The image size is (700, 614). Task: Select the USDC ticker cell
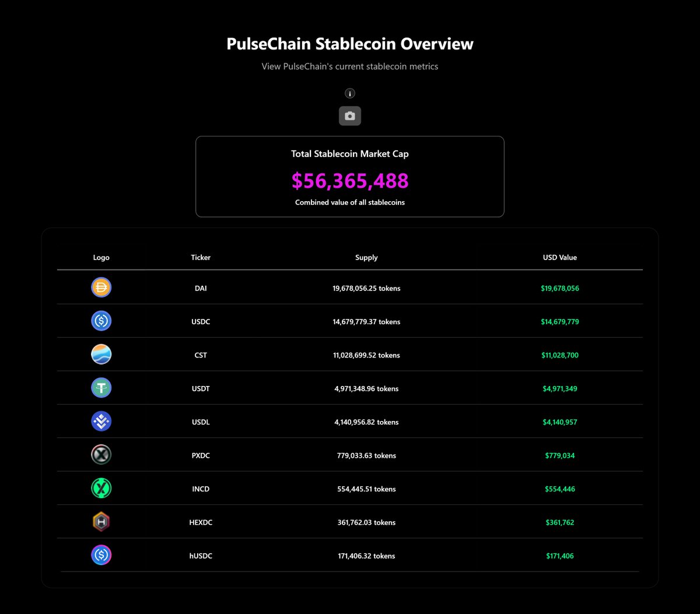[x=201, y=321]
